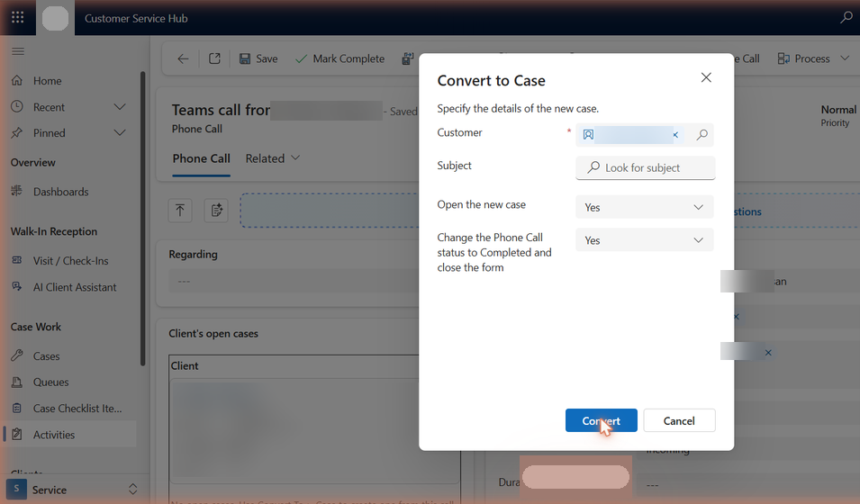Image resolution: width=860 pixels, height=504 pixels.
Task: Click the Normal Priority header field
Action: tap(837, 116)
